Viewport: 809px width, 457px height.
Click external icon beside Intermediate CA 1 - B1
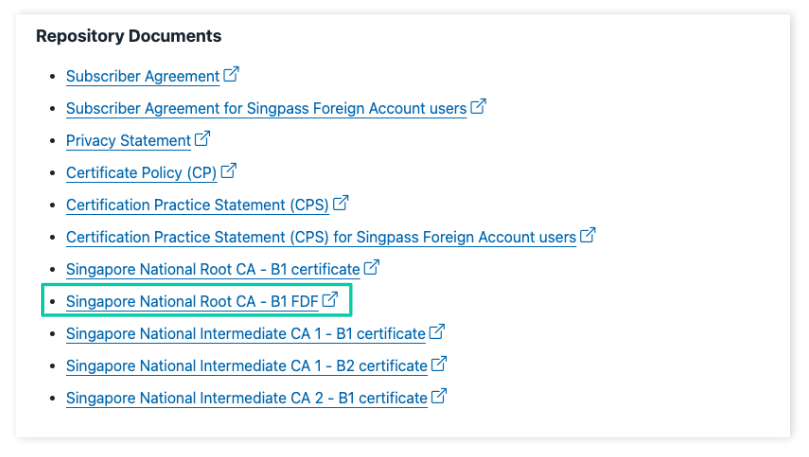pos(438,332)
